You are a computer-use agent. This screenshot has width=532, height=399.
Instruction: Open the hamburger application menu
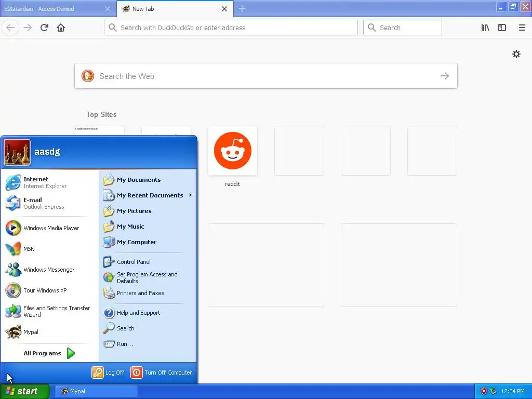(x=522, y=28)
